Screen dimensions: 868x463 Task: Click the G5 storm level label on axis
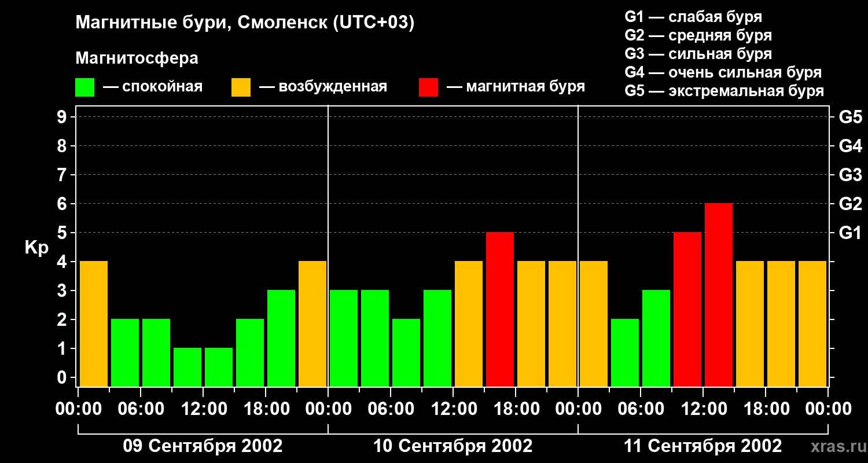[850, 117]
